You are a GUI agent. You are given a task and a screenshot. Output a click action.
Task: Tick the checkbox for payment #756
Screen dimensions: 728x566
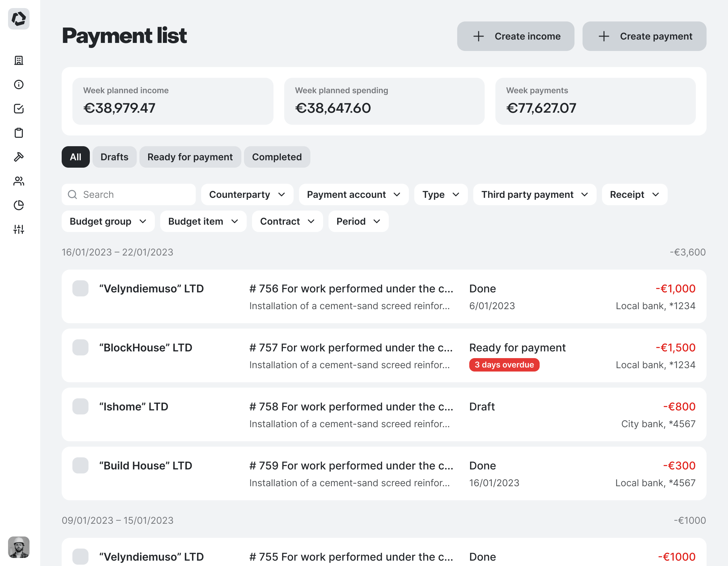coord(80,288)
